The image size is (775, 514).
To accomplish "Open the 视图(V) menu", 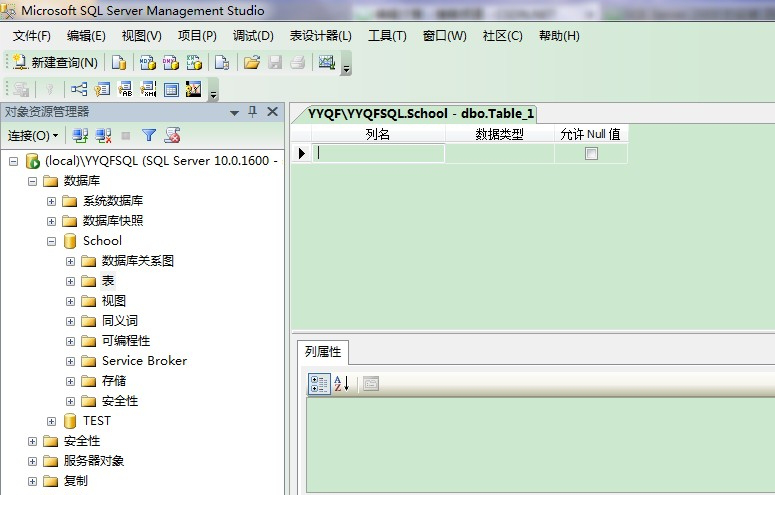I will coord(141,36).
